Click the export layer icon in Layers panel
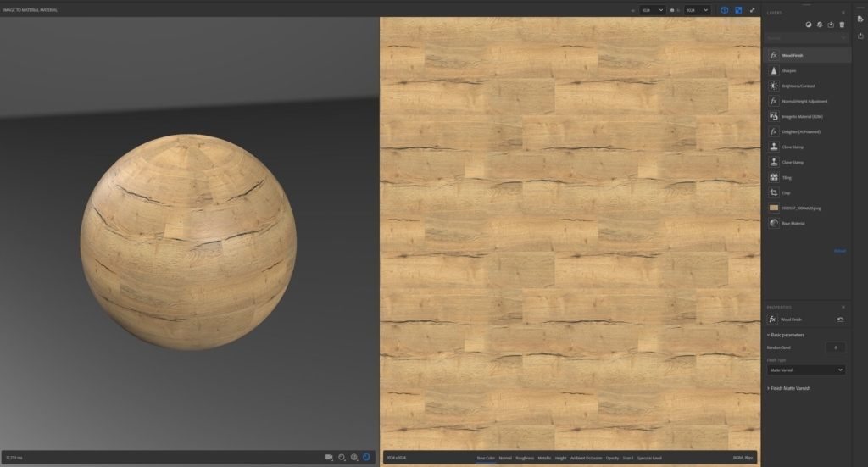The image size is (868, 467). pyautogui.click(x=831, y=25)
